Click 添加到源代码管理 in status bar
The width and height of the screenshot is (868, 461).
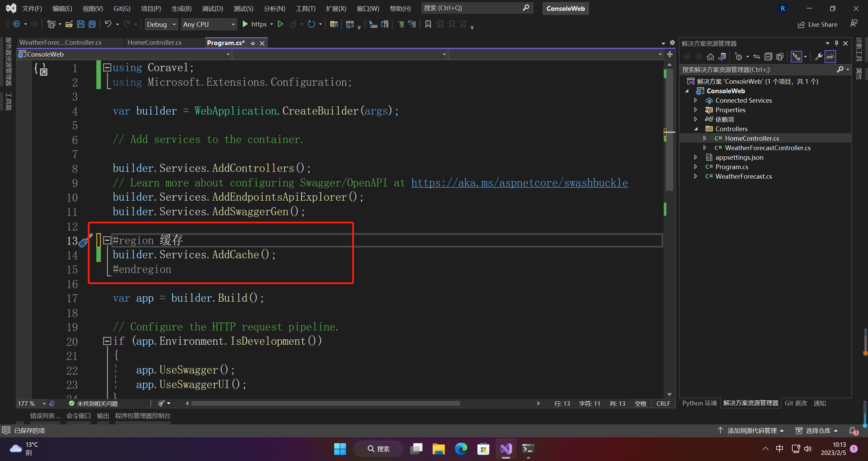tap(752, 430)
